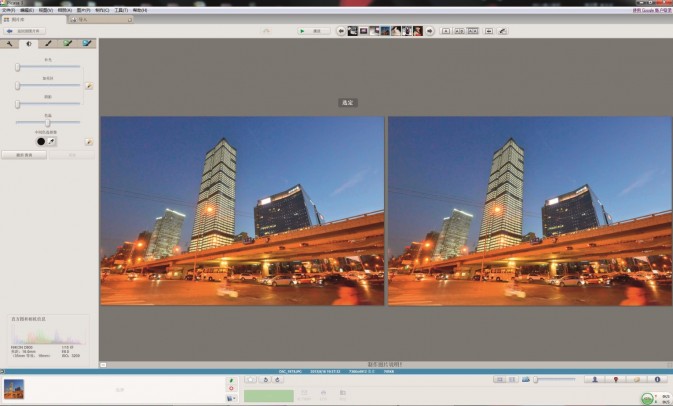The height and width of the screenshot is (406, 673).
Task: Click the back to library button
Action: coord(24,31)
